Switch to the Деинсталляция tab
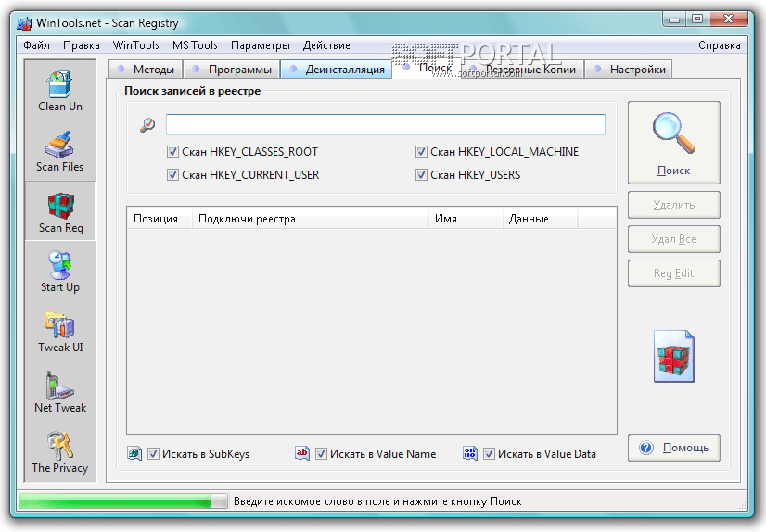This screenshot has height=532, width=766. [x=336, y=70]
